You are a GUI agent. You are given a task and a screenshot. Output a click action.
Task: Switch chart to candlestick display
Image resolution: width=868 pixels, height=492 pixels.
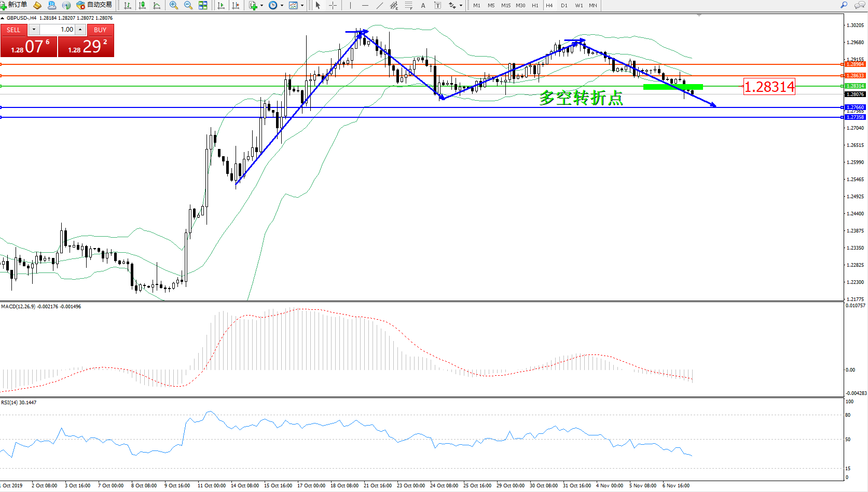[142, 5]
